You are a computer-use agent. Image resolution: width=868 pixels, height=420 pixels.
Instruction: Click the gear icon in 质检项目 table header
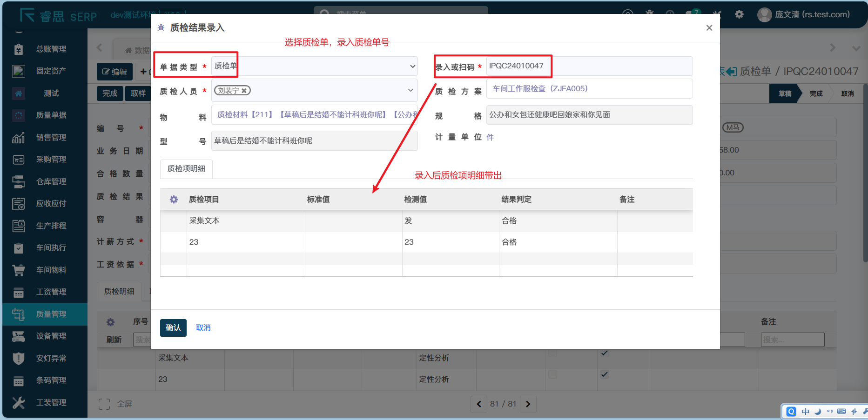pos(174,200)
